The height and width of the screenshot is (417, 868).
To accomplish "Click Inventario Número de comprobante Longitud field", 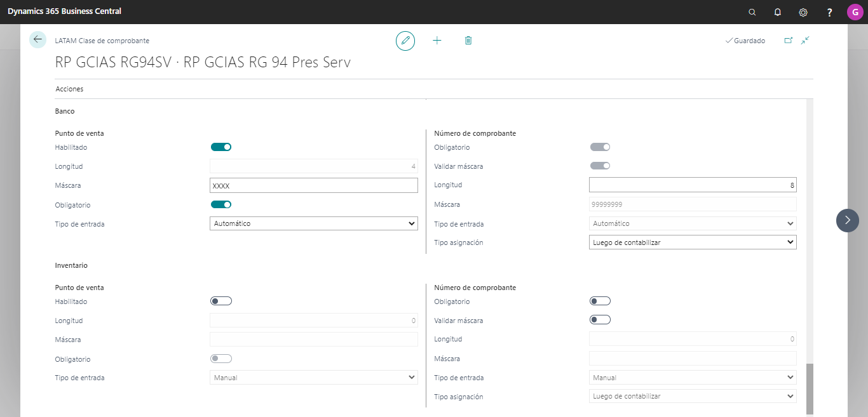I will coord(693,339).
